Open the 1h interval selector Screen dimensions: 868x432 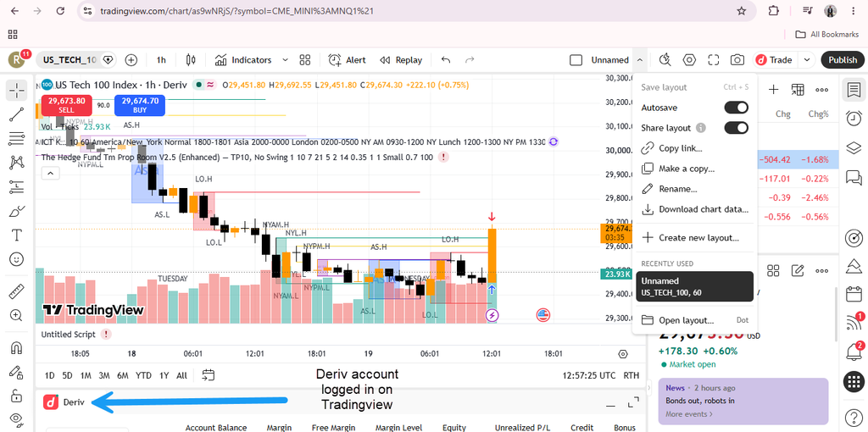161,60
